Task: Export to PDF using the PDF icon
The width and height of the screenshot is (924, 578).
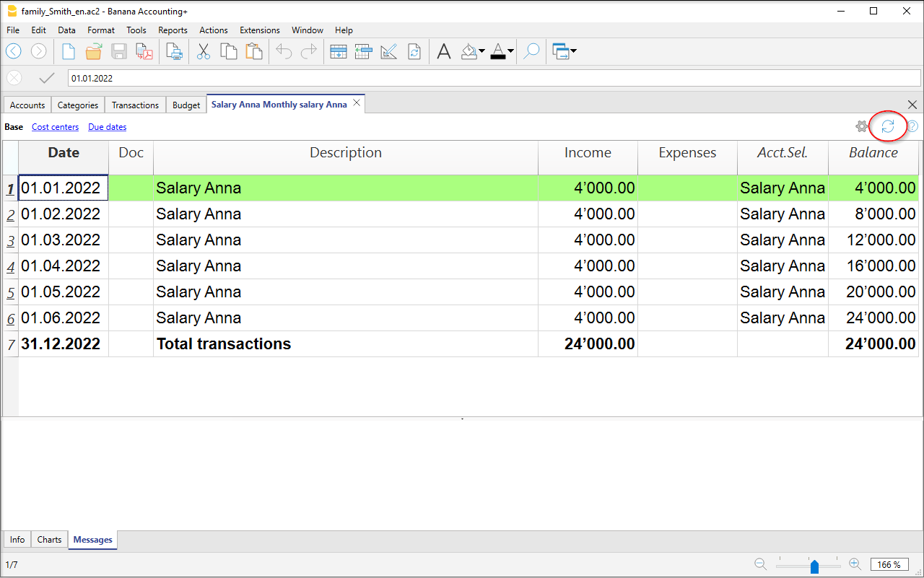Action: pyautogui.click(x=144, y=51)
